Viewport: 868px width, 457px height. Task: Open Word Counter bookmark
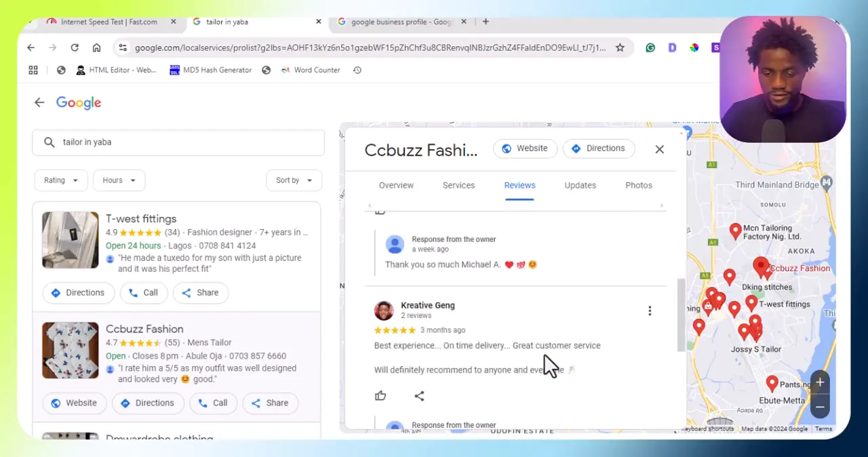310,70
